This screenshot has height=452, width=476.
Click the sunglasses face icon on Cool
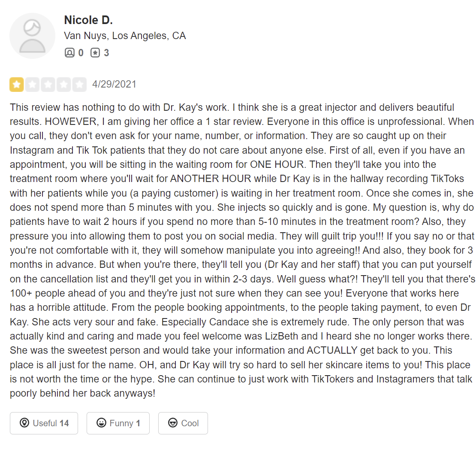(173, 423)
